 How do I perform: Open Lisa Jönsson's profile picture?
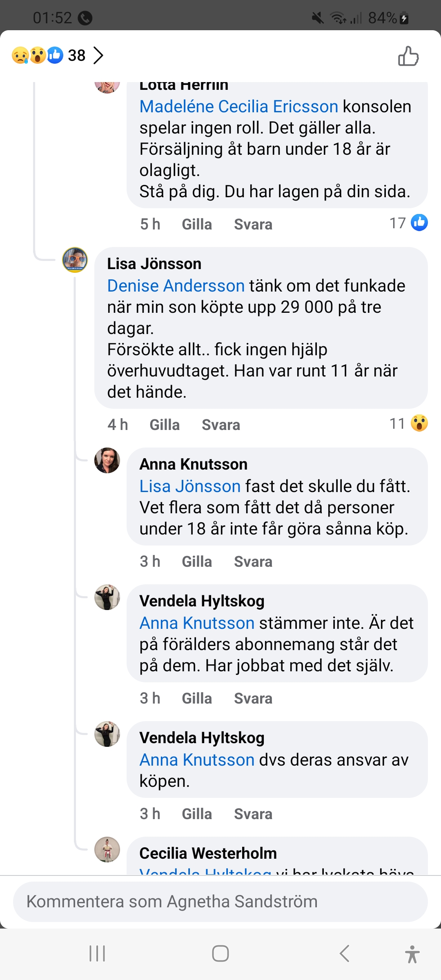pos(75,260)
